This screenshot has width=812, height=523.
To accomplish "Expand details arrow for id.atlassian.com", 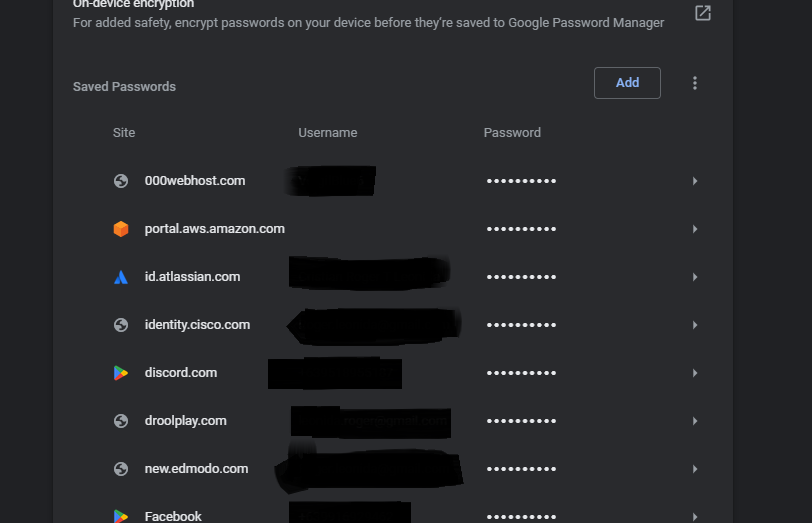I will (695, 277).
